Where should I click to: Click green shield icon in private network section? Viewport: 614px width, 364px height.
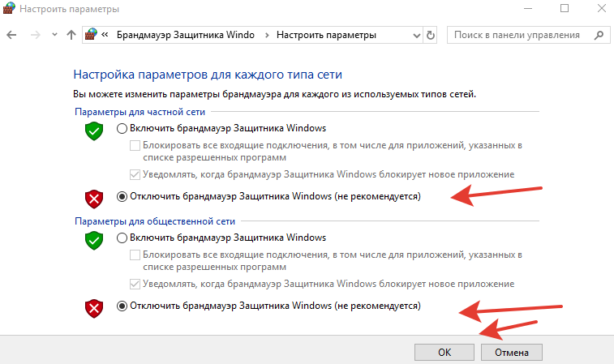coord(94,131)
